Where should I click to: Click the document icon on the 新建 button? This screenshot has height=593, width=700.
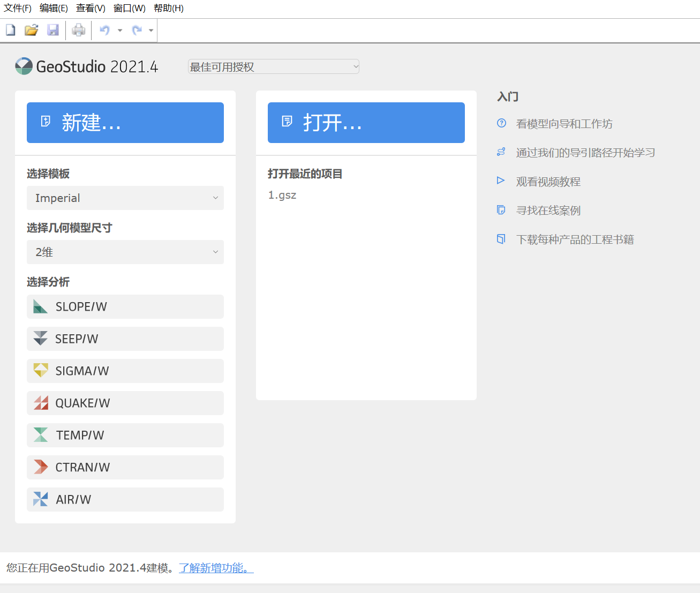(x=46, y=122)
